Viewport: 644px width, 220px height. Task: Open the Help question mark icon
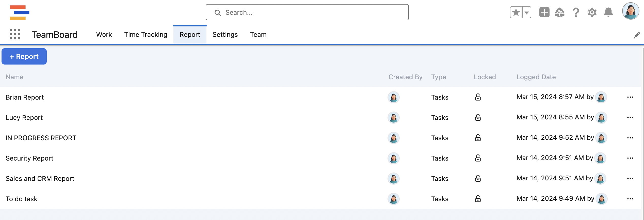[576, 12]
